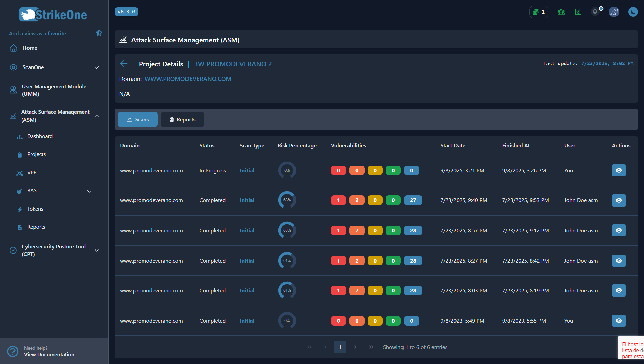Open the ASM Dashboard from the sidebar
This screenshot has height=364, width=644.
pyautogui.click(x=40, y=136)
